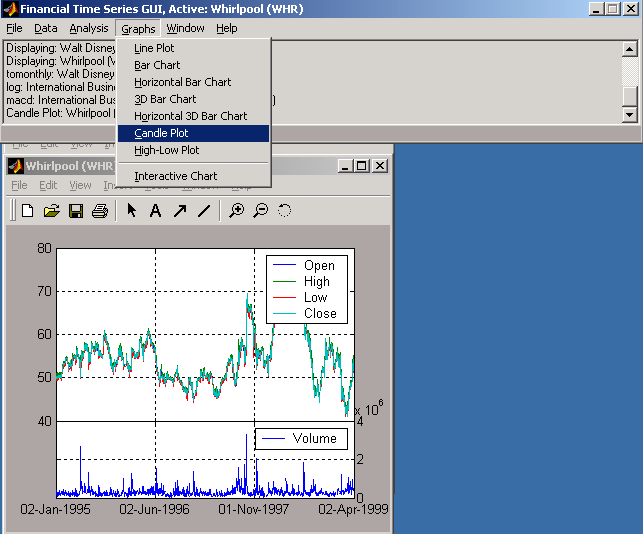Open Interactive Chart from Graphs menu

(x=193, y=176)
